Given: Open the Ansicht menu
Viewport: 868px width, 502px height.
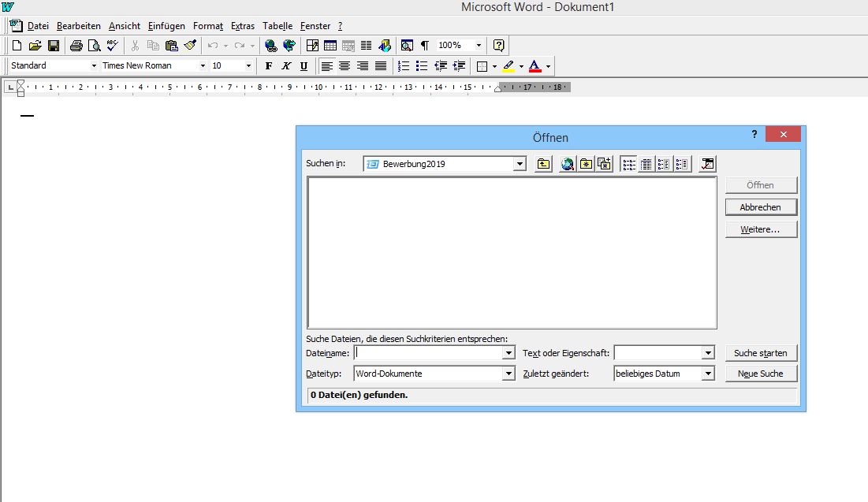Looking at the screenshot, I should point(125,26).
